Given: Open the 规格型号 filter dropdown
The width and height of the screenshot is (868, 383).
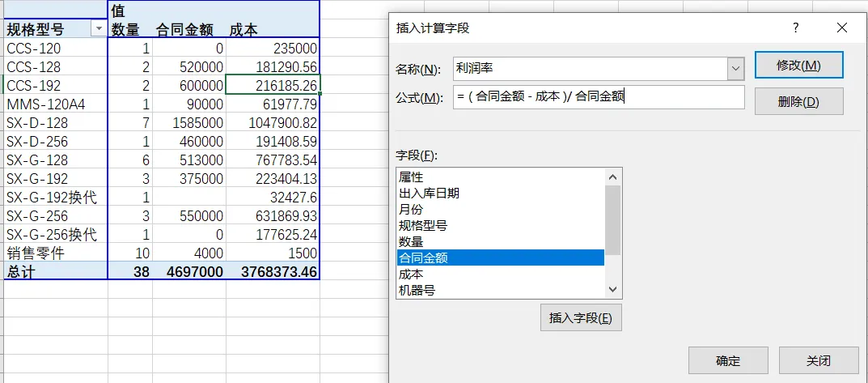Looking at the screenshot, I should pos(99,29).
